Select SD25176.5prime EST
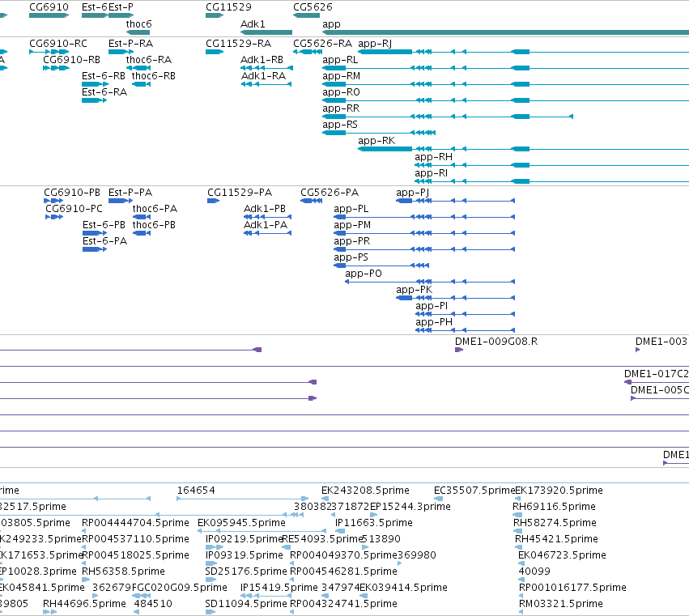The image size is (689, 616). 211,580
